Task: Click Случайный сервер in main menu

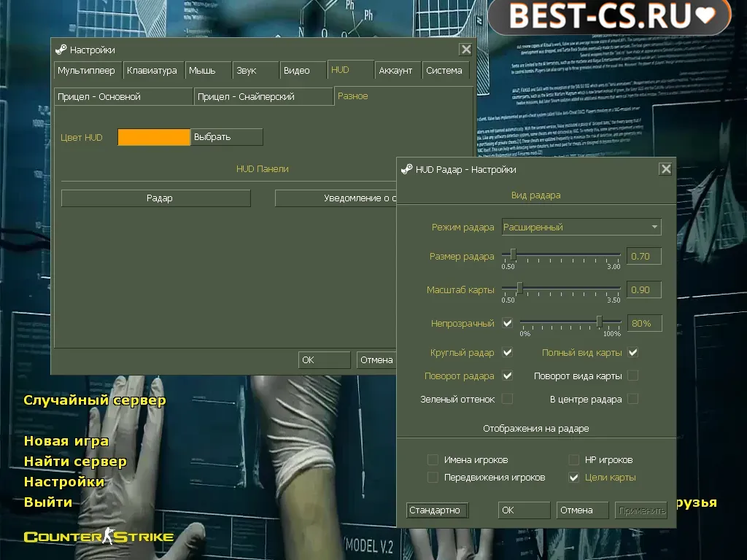Action: (x=95, y=400)
